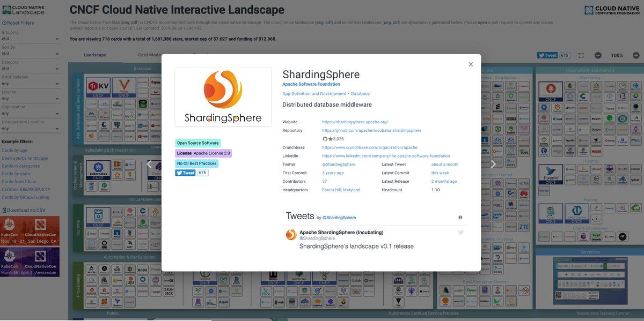Select the Cards from China example filter
This screenshot has width=644, height=321.
(x=19, y=182)
